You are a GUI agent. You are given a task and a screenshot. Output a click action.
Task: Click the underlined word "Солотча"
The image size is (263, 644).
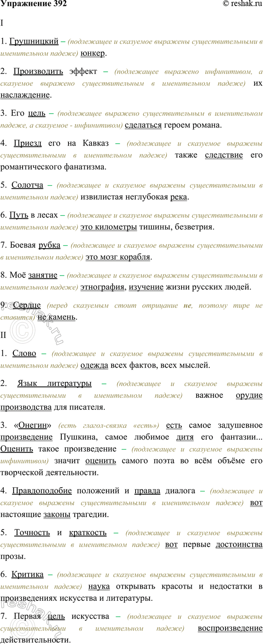coord(28,185)
